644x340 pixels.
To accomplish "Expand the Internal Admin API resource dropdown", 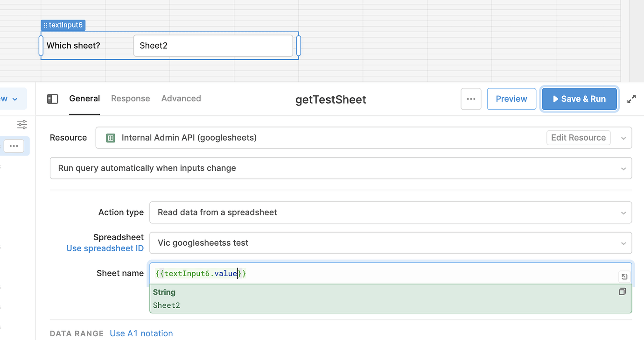I will tap(623, 137).
